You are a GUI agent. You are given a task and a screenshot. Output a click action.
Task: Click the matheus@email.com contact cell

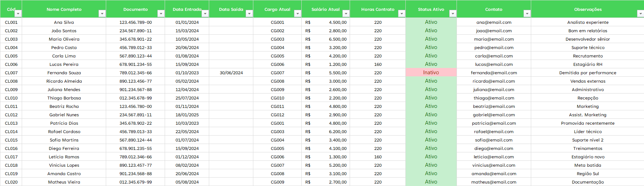click(x=494, y=182)
